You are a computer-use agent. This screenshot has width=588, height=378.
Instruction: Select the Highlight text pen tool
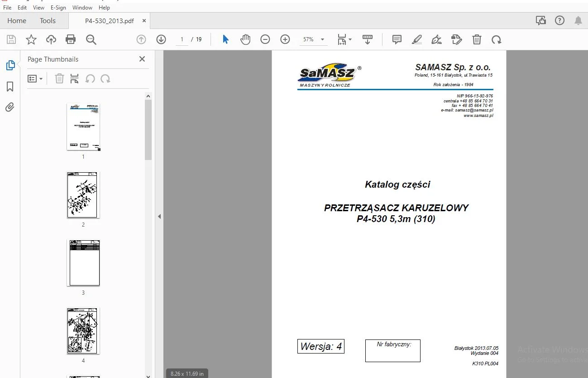[x=417, y=39]
